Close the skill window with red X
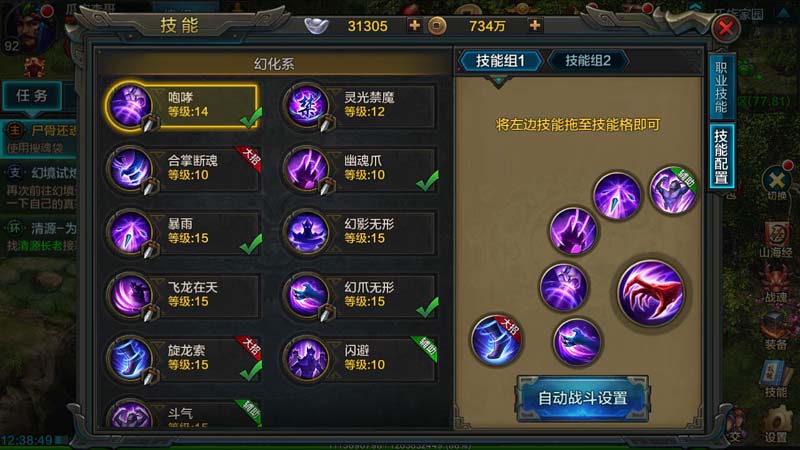This screenshot has width=800, height=450. [726, 28]
